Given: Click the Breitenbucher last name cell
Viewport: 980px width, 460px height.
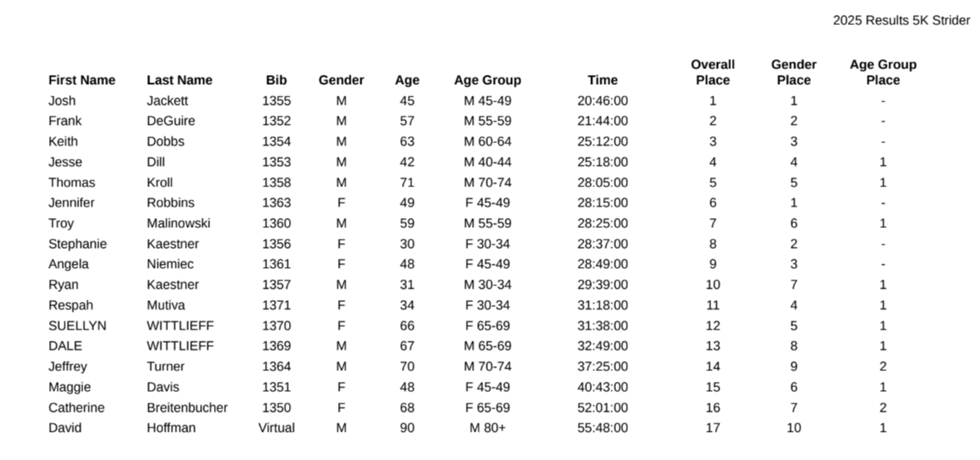Looking at the screenshot, I should point(187,408).
